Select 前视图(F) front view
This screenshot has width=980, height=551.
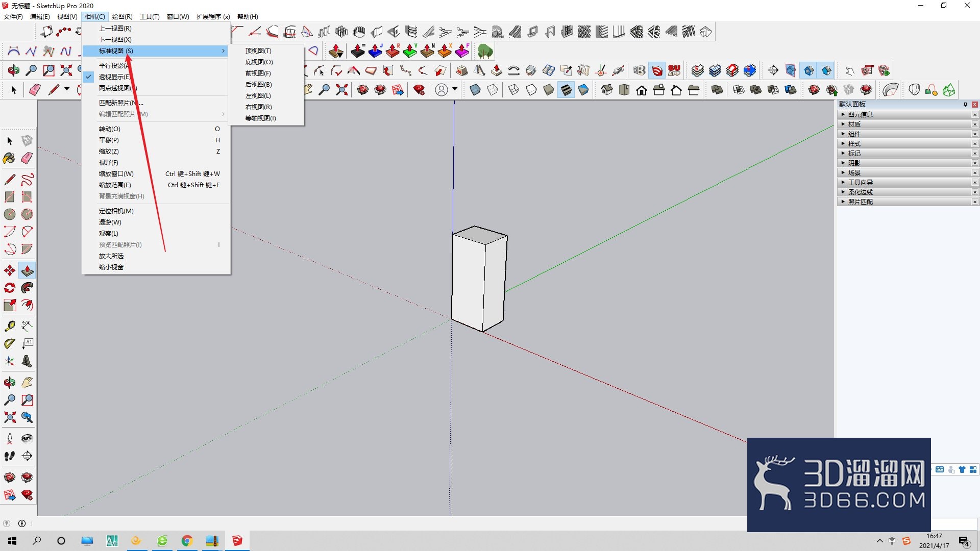pos(266,73)
